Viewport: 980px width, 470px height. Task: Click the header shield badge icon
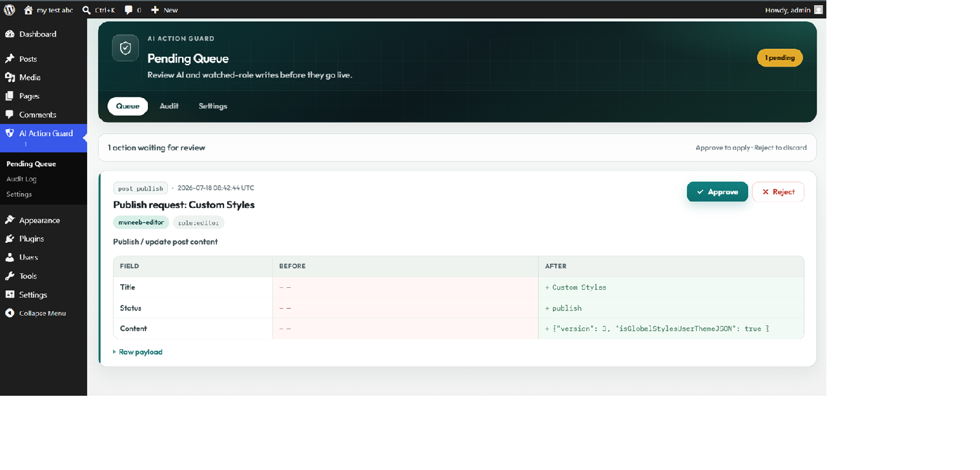pos(125,48)
